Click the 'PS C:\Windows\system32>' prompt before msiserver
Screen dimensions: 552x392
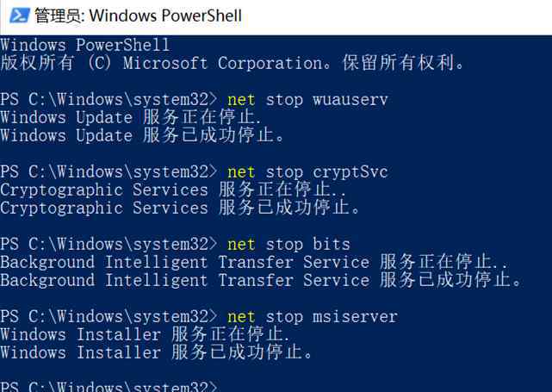(x=109, y=317)
